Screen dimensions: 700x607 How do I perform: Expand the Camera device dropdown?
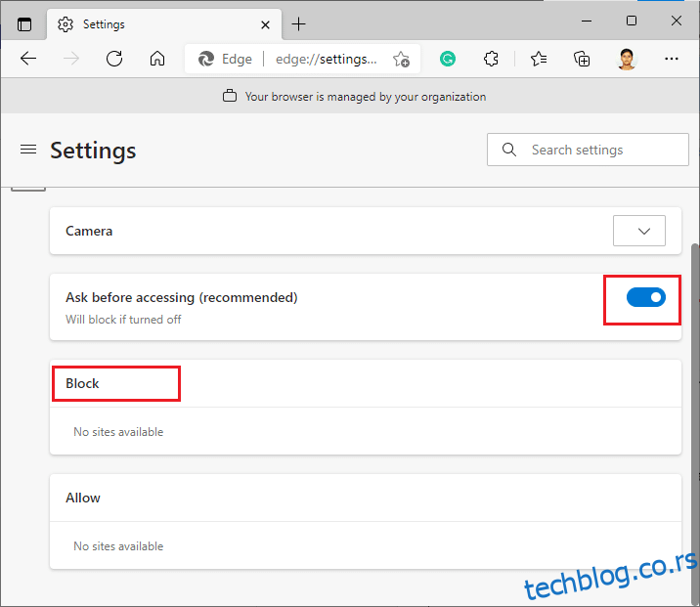point(638,231)
